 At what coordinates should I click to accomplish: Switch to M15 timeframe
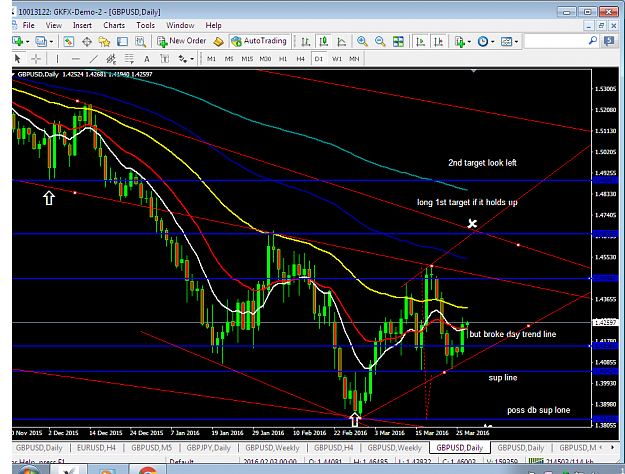(247, 59)
